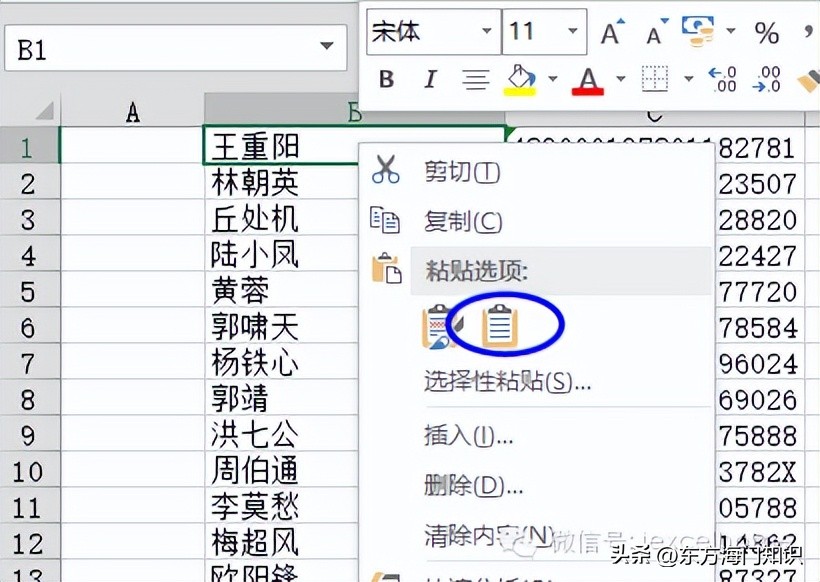Open the font color dropdown arrow
This screenshot has width=820, height=582.
pyautogui.click(x=619, y=78)
